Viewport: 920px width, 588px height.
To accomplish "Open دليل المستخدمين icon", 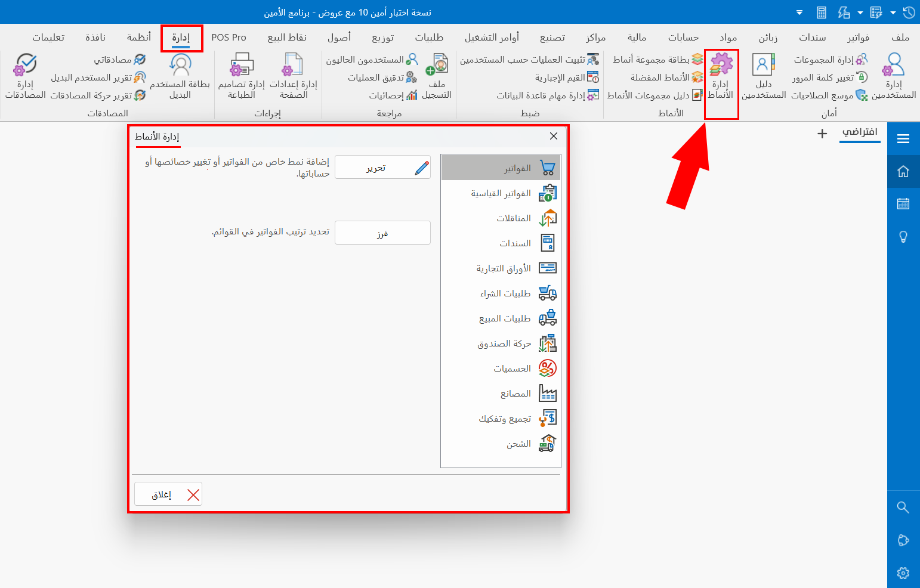I will 764,76.
